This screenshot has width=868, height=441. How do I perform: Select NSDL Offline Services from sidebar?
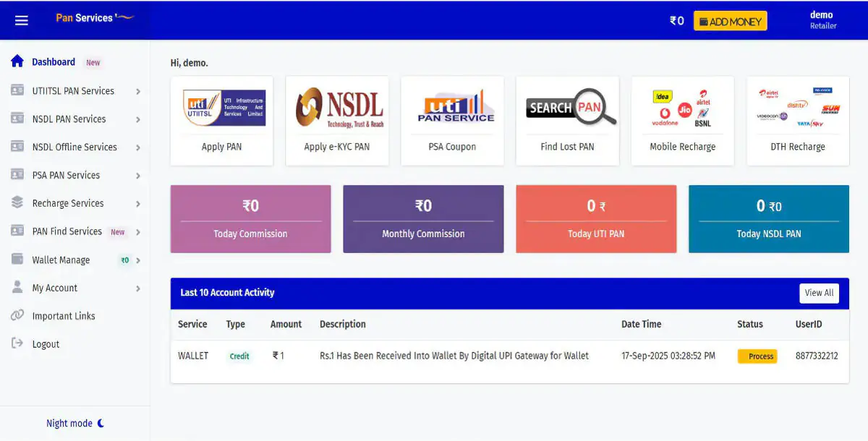[75, 147]
